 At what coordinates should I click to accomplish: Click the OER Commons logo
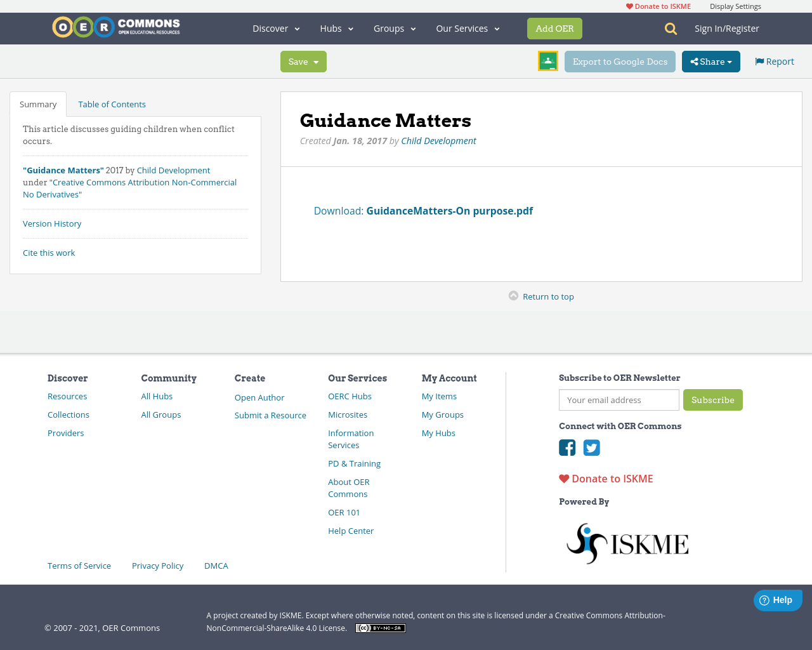[x=115, y=27]
